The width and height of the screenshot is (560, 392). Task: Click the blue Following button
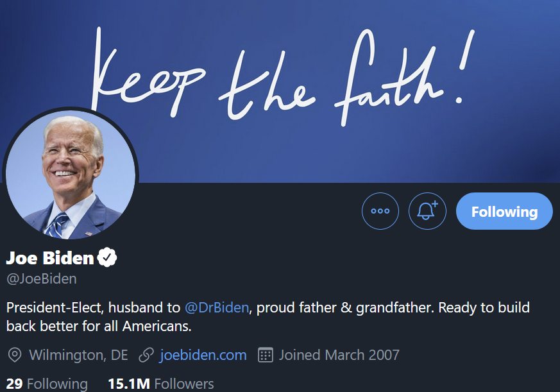tap(504, 211)
